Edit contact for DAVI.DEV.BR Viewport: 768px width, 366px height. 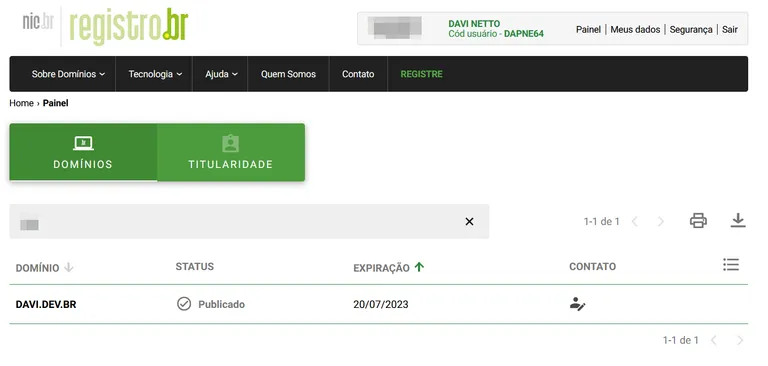(577, 304)
